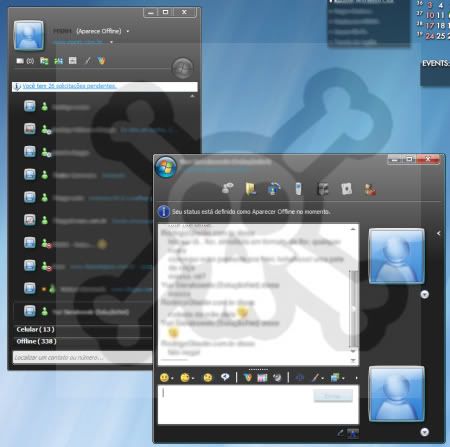Click the gray globe icon in chat input toolbar
The image size is (450, 447).
click(277, 378)
